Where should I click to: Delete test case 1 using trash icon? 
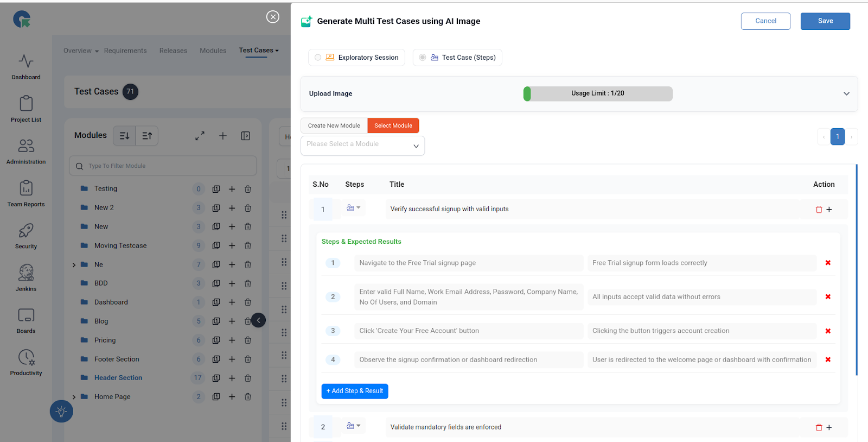(x=819, y=210)
